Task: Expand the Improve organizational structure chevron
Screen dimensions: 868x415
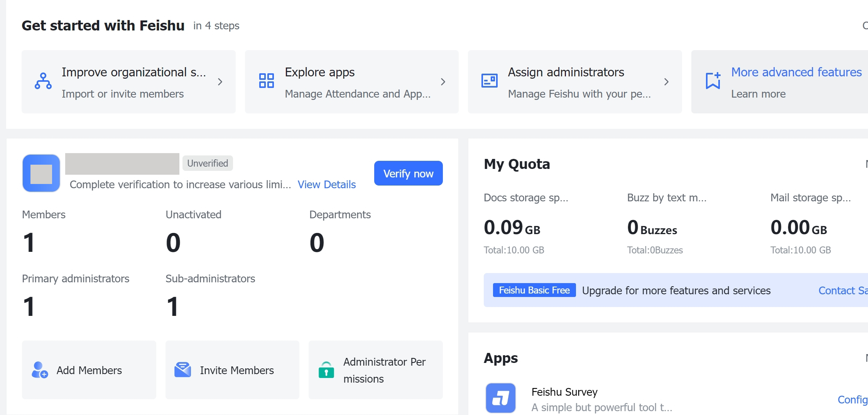Action: [220, 82]
